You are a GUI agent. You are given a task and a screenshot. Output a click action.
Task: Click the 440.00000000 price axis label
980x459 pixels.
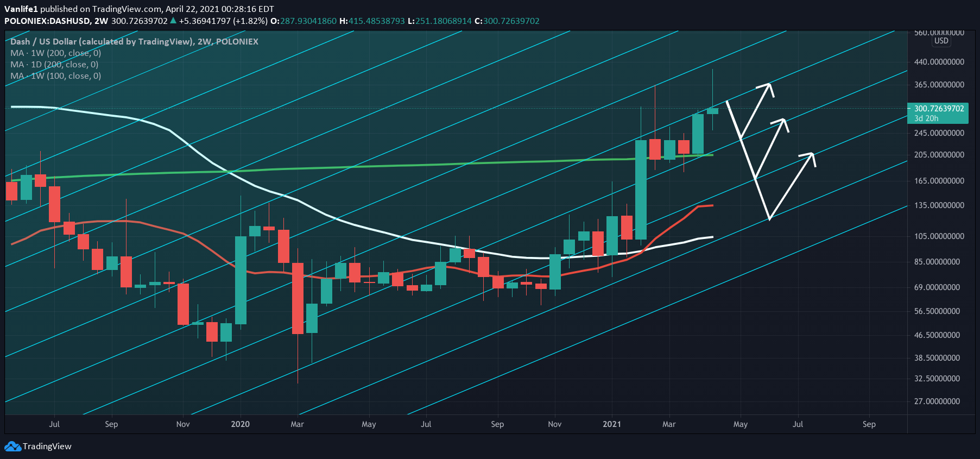[x=939, y=62]
